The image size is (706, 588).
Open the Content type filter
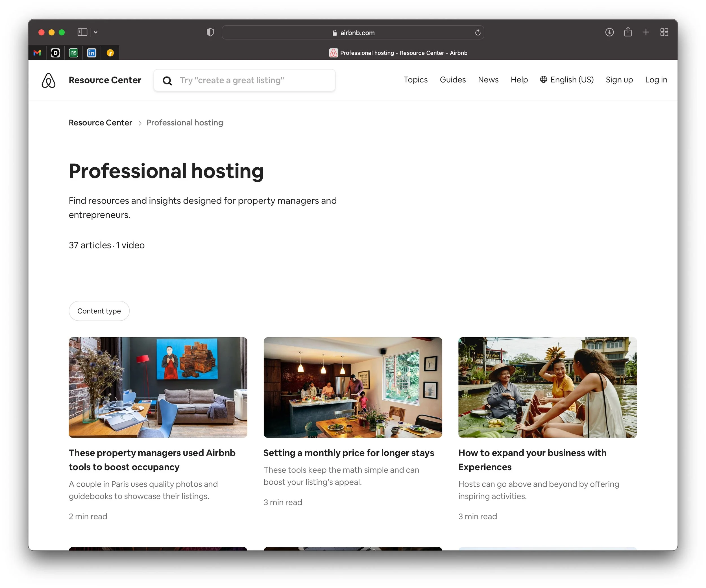point(99,311)
